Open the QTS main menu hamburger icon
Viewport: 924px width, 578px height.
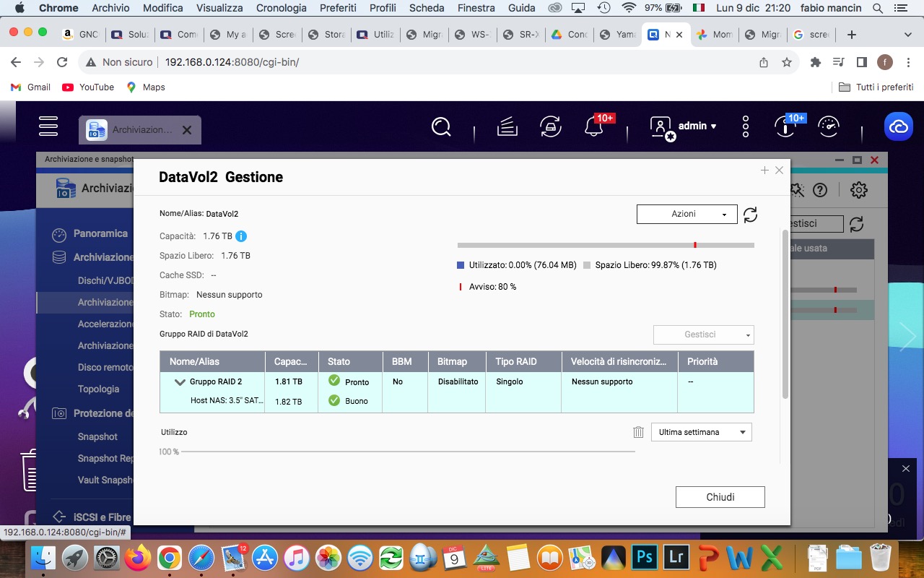[48, 126]
